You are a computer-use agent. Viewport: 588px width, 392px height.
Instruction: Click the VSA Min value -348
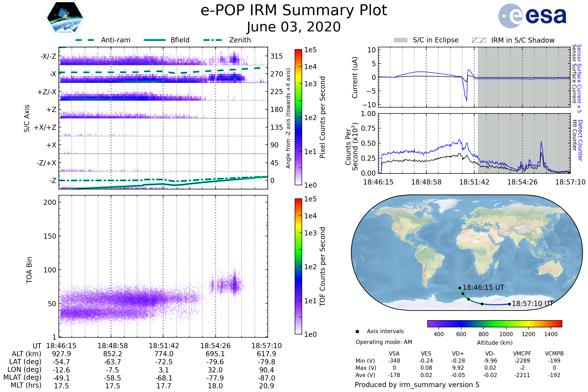coord(394,361)
